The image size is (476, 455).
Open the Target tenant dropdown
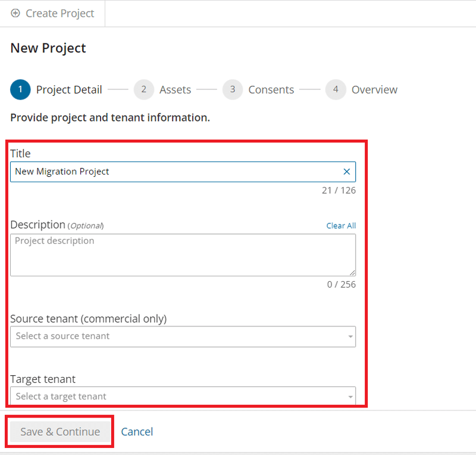click(x=178, y=396)
